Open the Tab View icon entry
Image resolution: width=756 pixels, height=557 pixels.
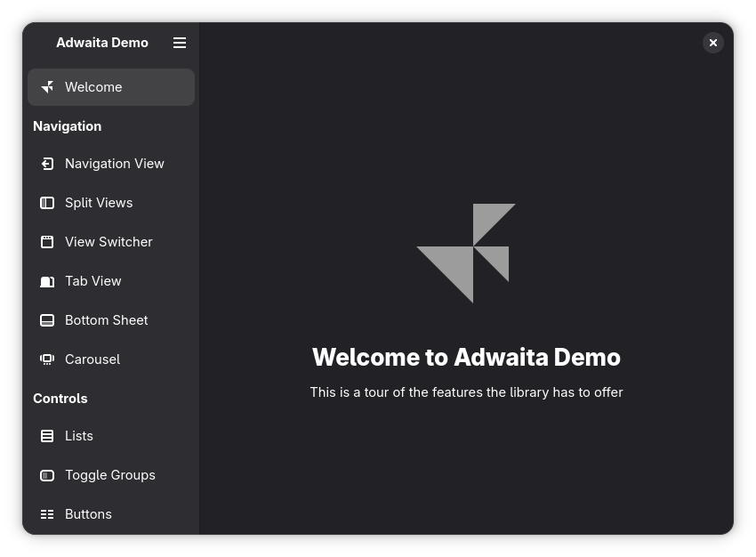click(47, 281)
